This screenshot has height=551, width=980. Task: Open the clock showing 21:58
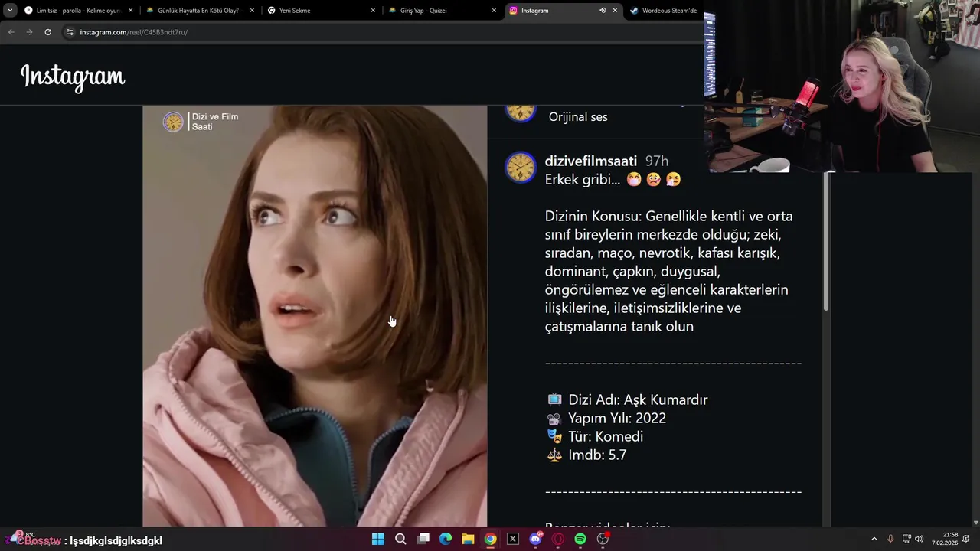945,539
